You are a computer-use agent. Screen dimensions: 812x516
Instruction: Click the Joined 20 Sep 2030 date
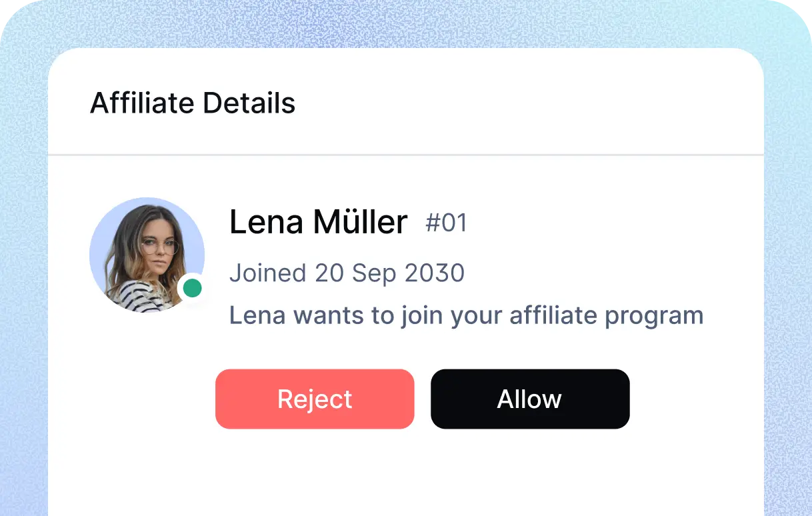(347, 273)
